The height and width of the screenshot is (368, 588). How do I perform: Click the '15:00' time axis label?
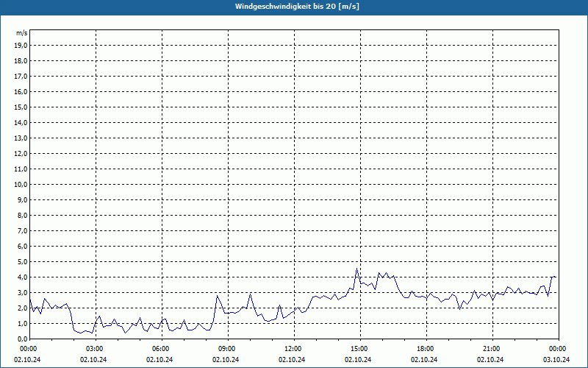pyautogui.click(x=360, y=349)
